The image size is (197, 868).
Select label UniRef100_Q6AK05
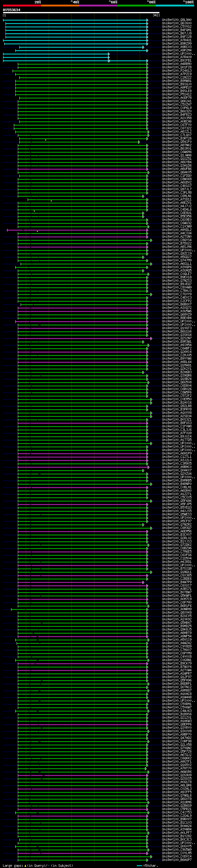[176, 172]
